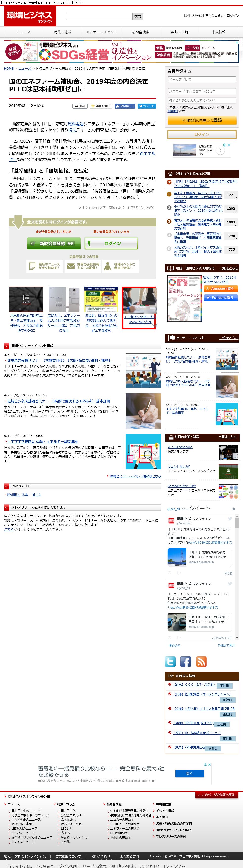This screenshot has width=243, height=868.
Task: Open 【東京】ＣＯＯ（IoT・AI分野） job listing
Action: point(194,684)
